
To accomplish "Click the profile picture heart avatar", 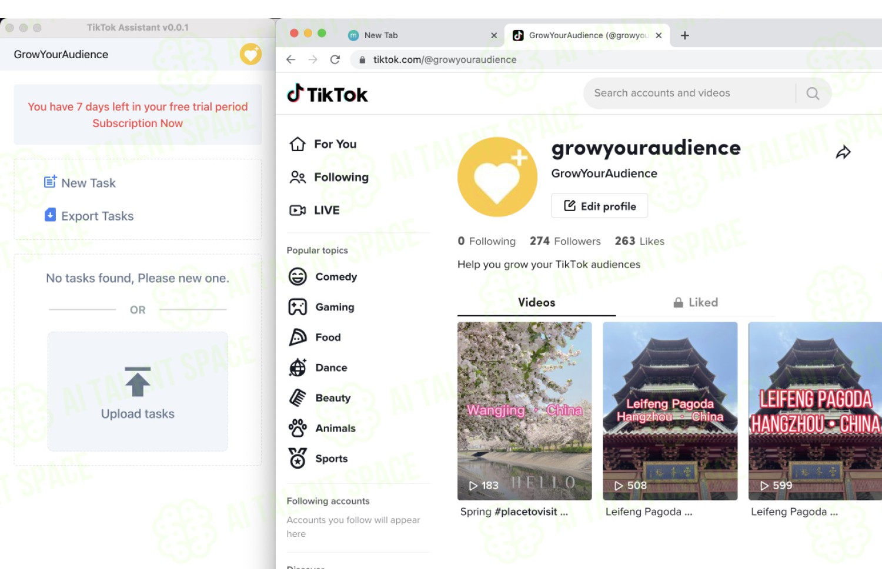I will click(497, 177).
